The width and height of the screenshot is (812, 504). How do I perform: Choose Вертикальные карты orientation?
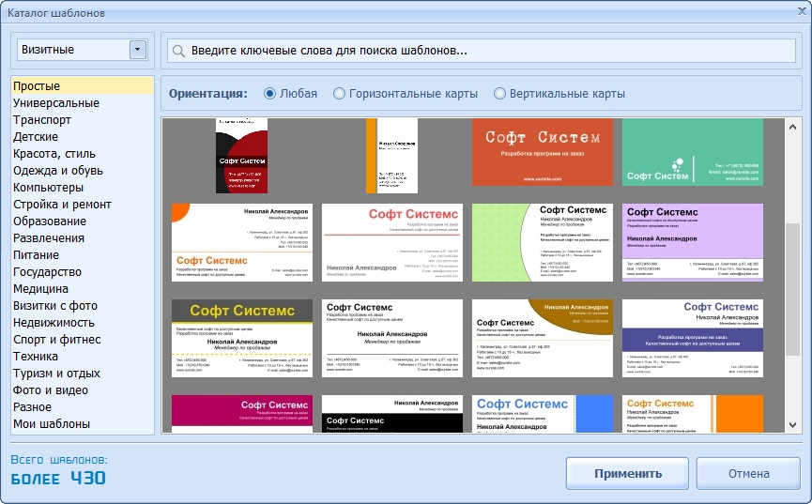(x=499, y=94)
